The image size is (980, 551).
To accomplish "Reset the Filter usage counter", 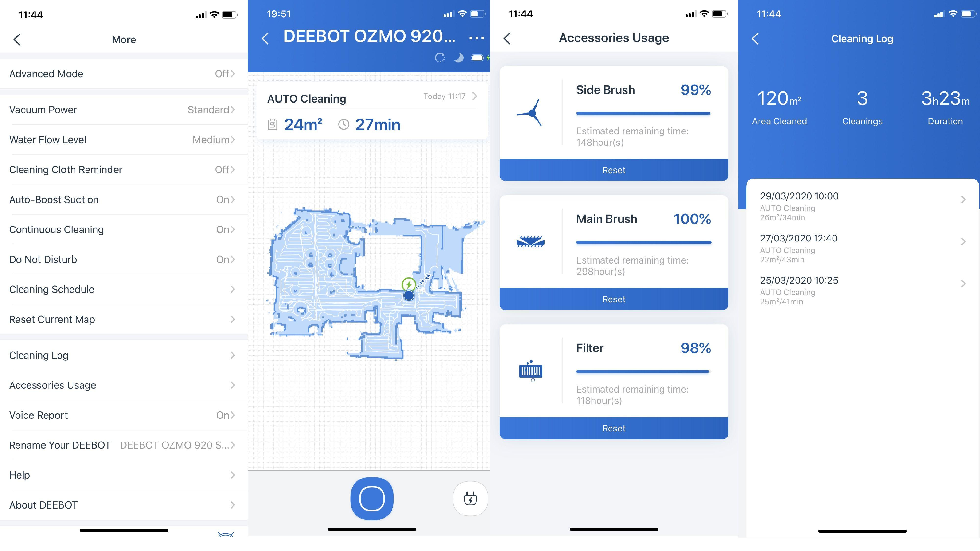I will pos(613,427).
